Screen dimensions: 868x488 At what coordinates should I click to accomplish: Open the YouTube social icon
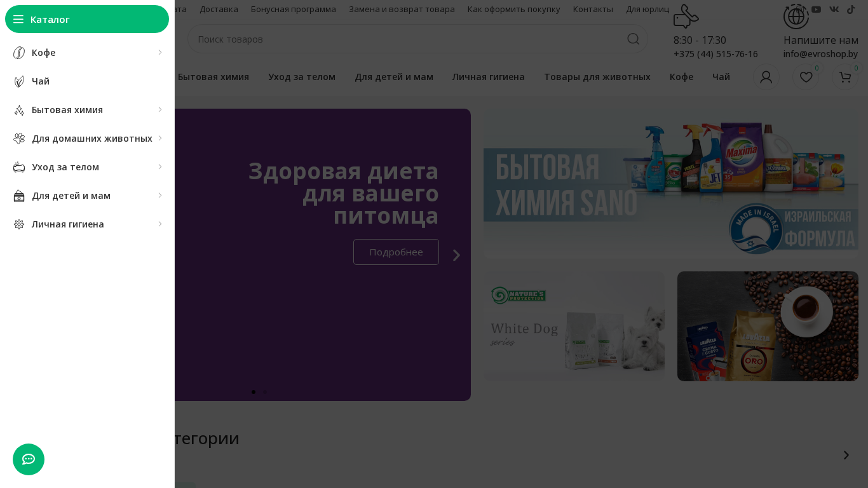817,9
